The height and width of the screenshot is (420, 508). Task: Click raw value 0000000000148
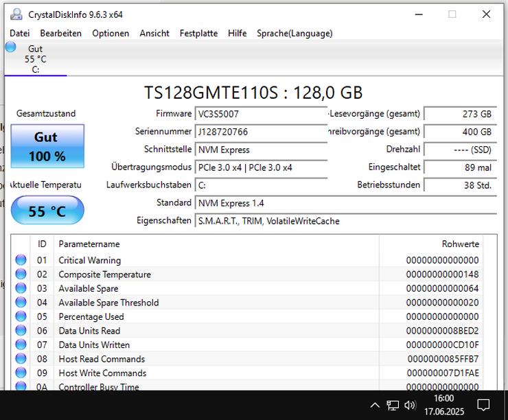443,275
